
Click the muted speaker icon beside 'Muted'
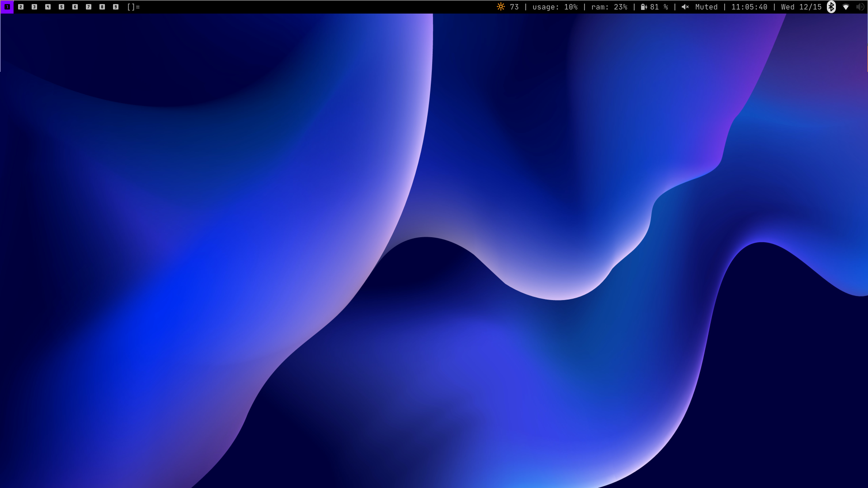685,7
